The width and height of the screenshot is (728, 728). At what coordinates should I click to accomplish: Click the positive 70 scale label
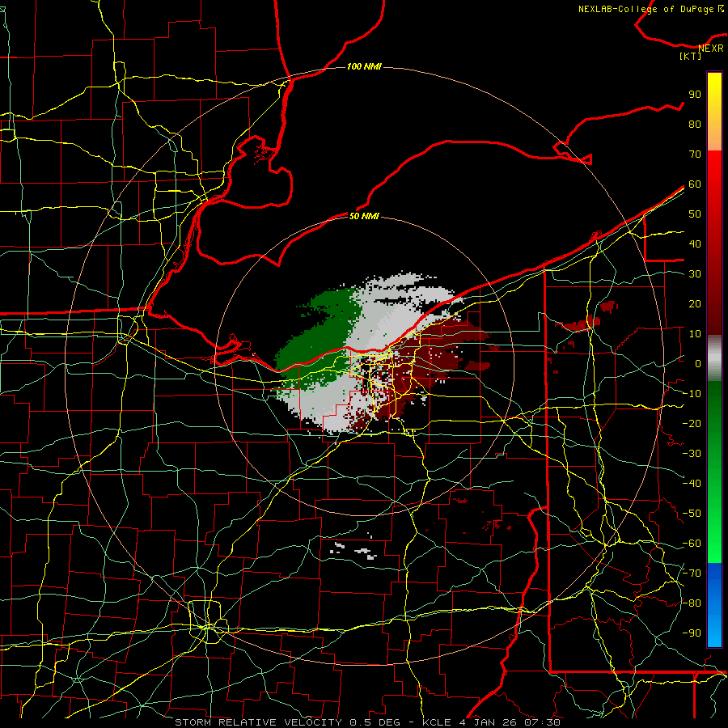click(695, 154)
